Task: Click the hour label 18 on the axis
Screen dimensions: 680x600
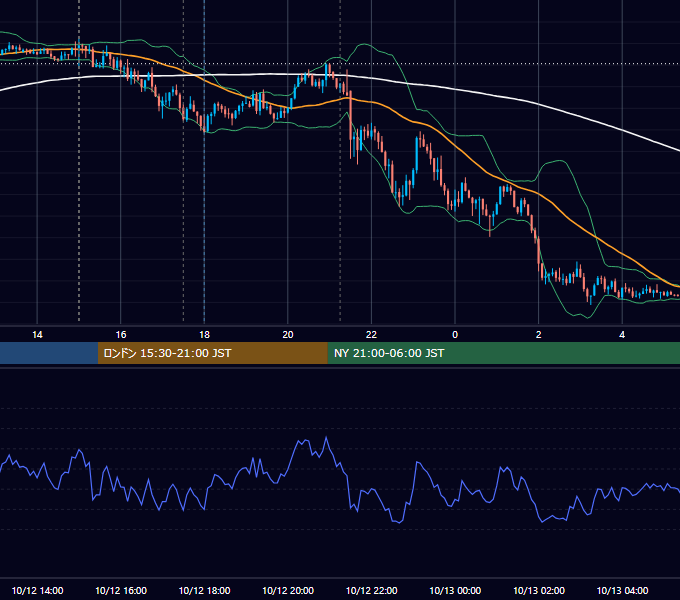Action: (x=204, y=335)
